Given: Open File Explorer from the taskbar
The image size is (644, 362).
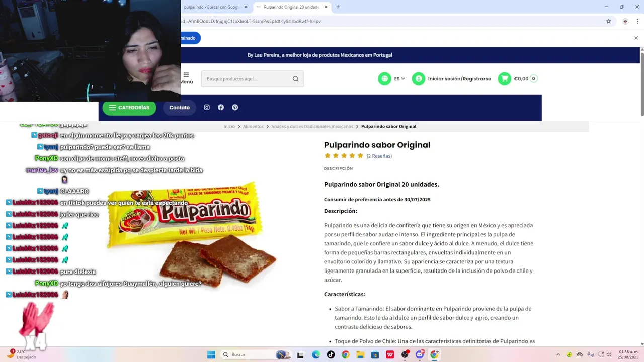Looking at the screenshot, I should tap(360, 354).
